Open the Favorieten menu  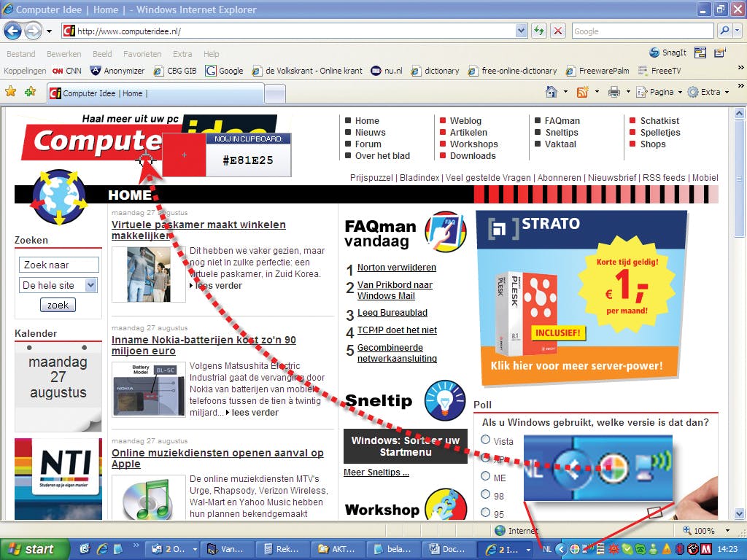pos(142,54)
